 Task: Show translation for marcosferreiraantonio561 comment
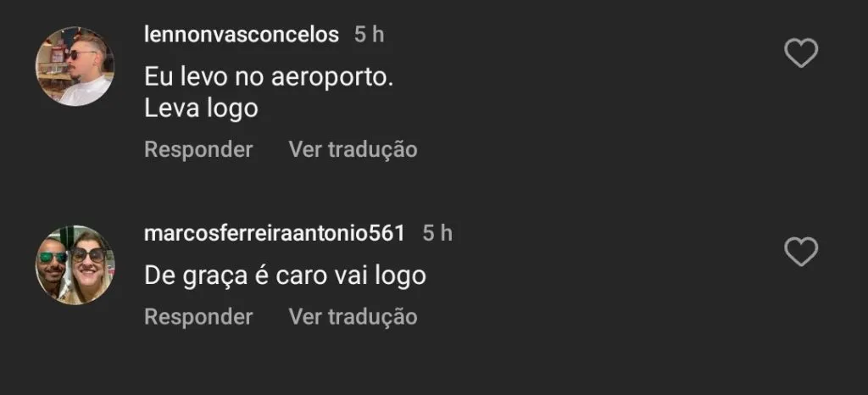click(x=353, y=316)
